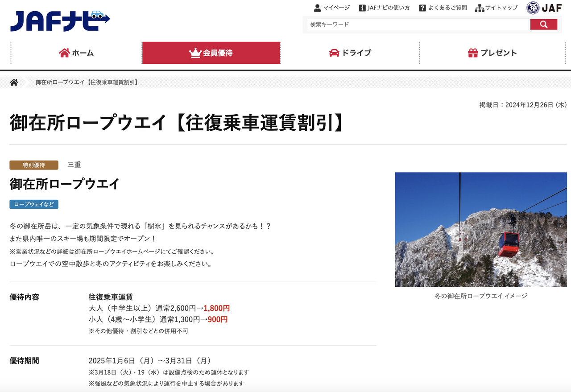Viewport: 571px width, 392px height.
Task: Click the description line mentioning 「樹氷」
Action: pyautogui.click(x=141, y=226)
